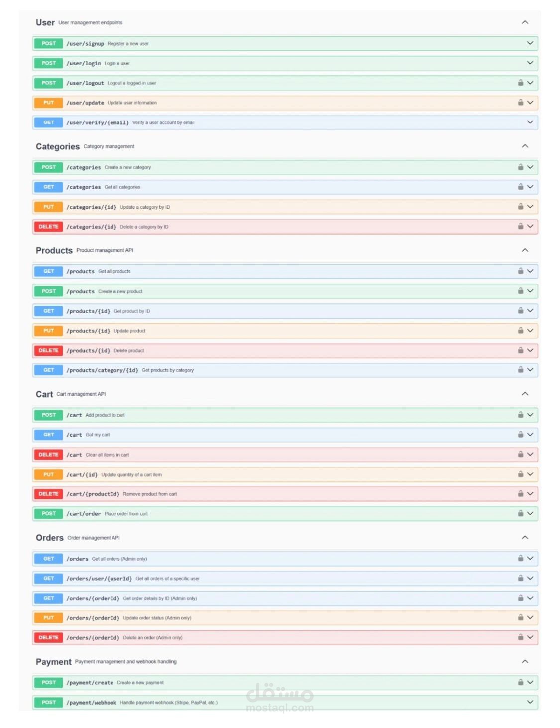Click lock icon on GET /orders/user/{userId}

[x=520, y=578]
